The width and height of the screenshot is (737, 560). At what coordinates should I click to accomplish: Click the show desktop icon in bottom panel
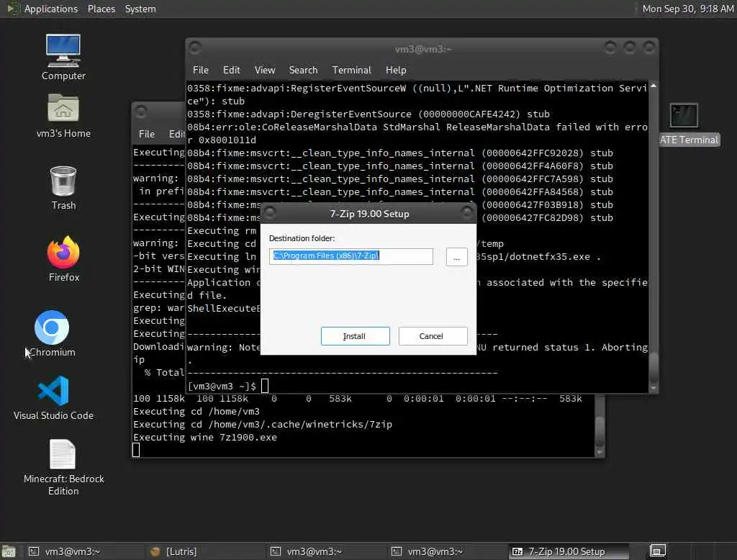click(x=9, y=551)
